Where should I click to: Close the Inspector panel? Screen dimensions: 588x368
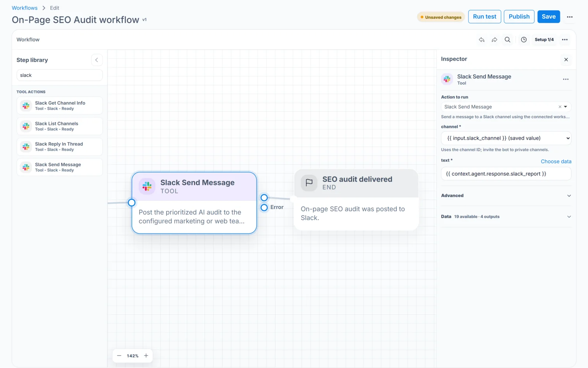(x=566, y=60)
